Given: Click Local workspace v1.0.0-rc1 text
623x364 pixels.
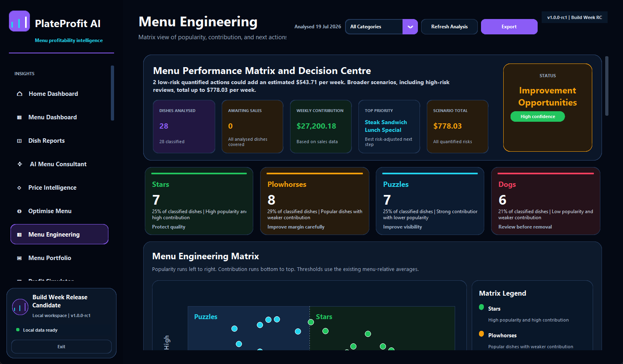Looking at the screenshot, I should 61,315.
